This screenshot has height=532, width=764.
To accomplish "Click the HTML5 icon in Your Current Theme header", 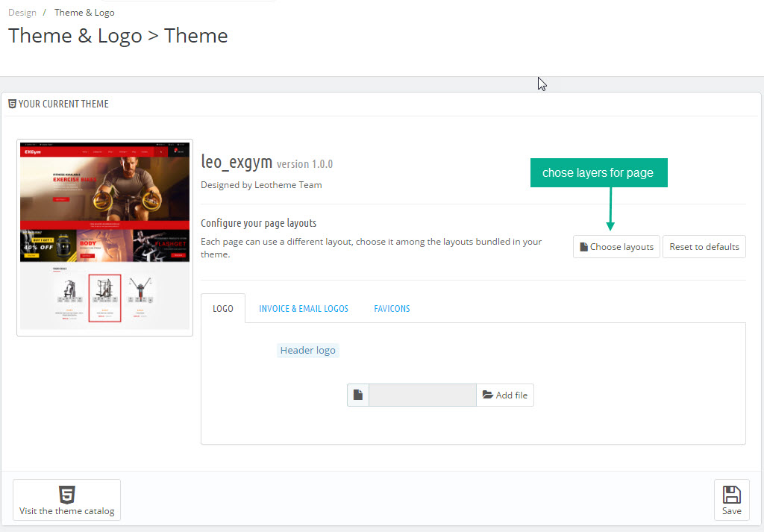I will pyautogui.click(x=13, y=104).
